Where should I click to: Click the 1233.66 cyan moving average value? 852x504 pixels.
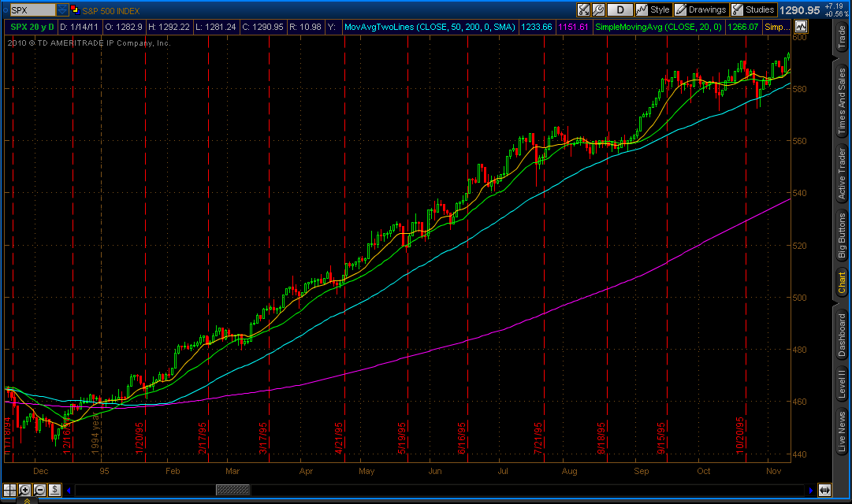pyautogui.click(x=536, y=27)
